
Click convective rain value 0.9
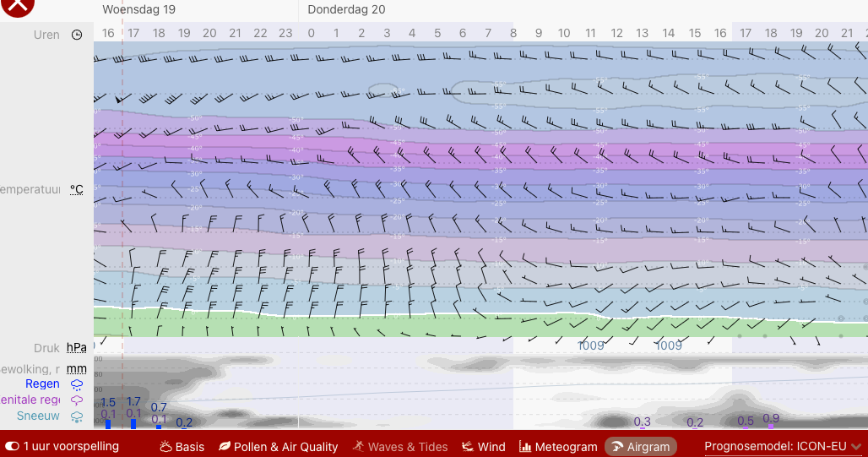[x=771, y=419]
